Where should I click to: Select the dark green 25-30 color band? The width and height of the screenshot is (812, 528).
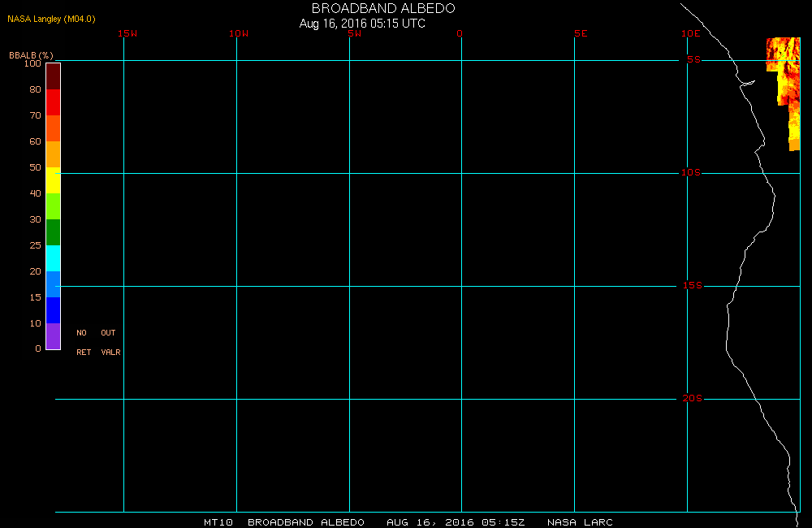54,232
